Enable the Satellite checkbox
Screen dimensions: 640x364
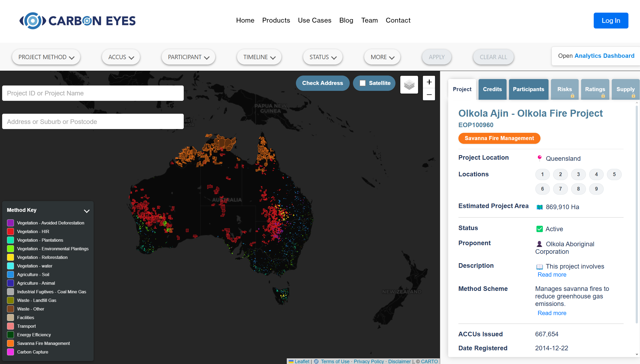pyautogui.click(x=363, y=83)
